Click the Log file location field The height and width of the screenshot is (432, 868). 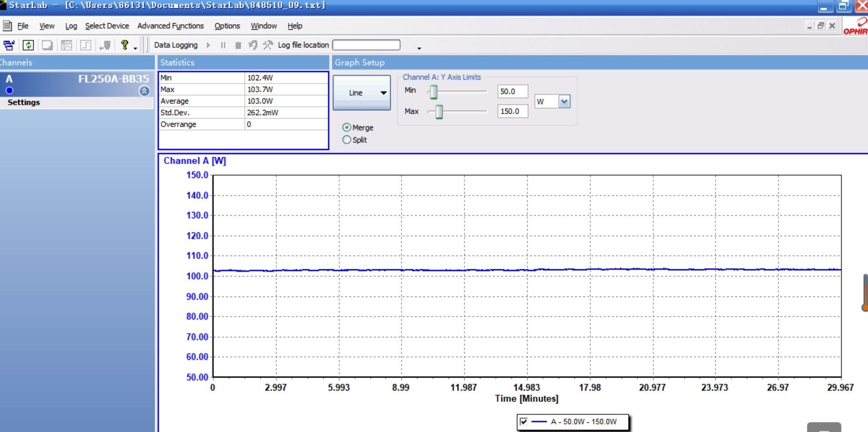pyautogui.click(x=366, y=45)
